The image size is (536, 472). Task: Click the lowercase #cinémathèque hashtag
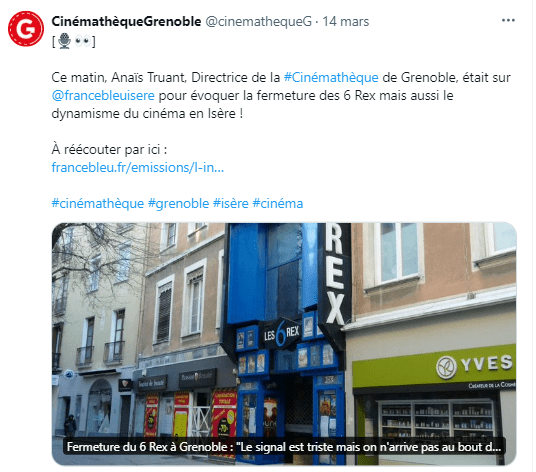point(98,204)
